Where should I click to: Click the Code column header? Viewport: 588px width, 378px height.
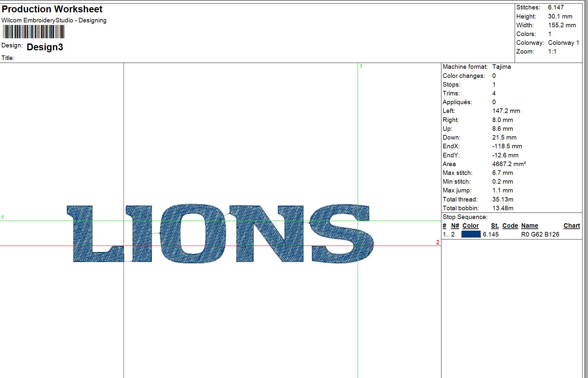[510, 226]
